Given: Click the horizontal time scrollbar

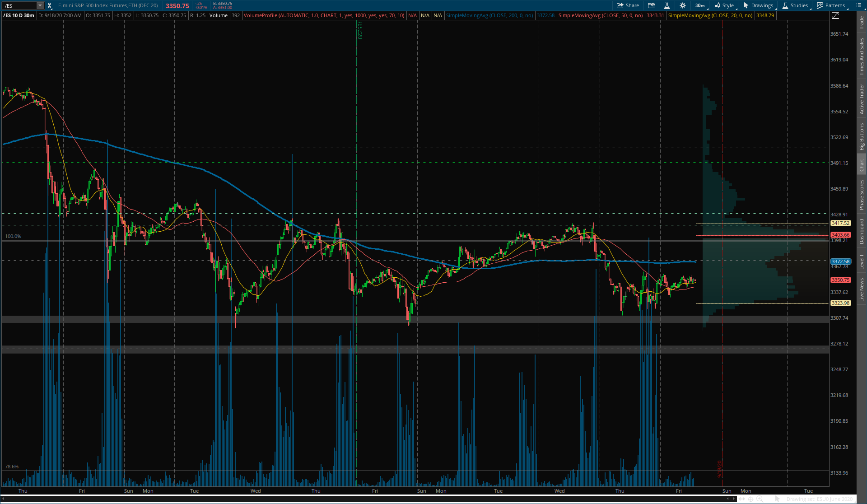Looking at the screenshot, I should tap(368, 499).
